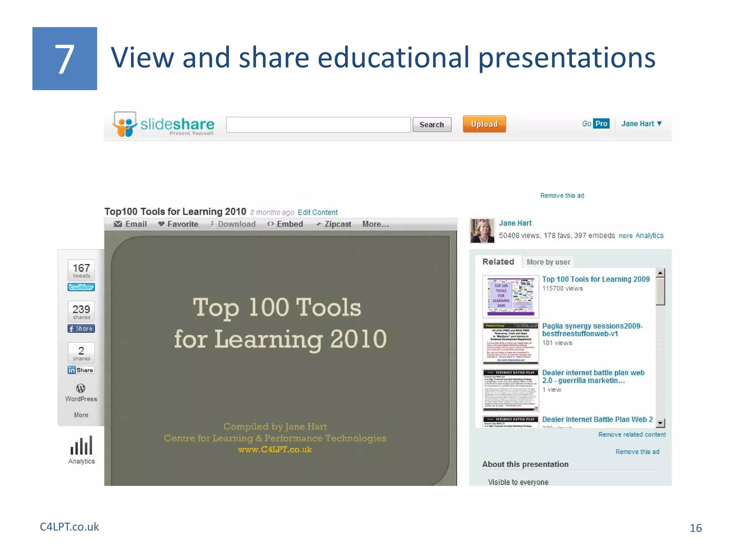Expand the Jane Hart account dropdown

tap(641, 124)
